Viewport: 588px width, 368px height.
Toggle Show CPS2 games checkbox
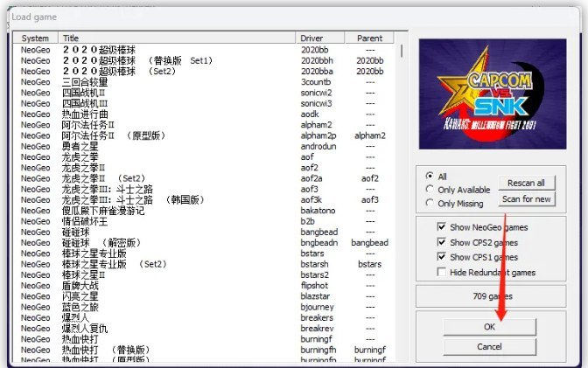[444, 242]
